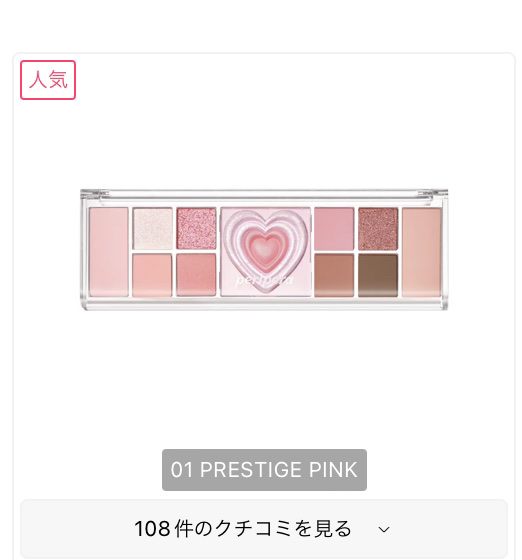Click the 108 review count number

pos(152,529)
